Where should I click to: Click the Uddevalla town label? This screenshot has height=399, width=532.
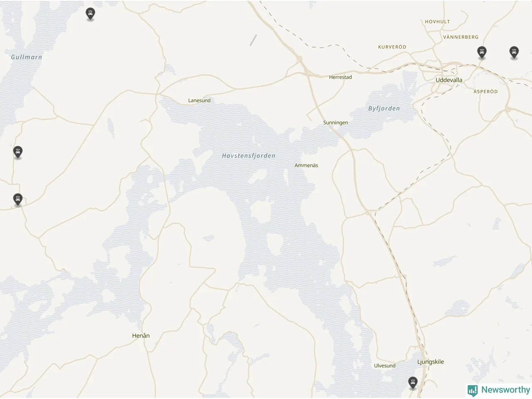[449, 80]
